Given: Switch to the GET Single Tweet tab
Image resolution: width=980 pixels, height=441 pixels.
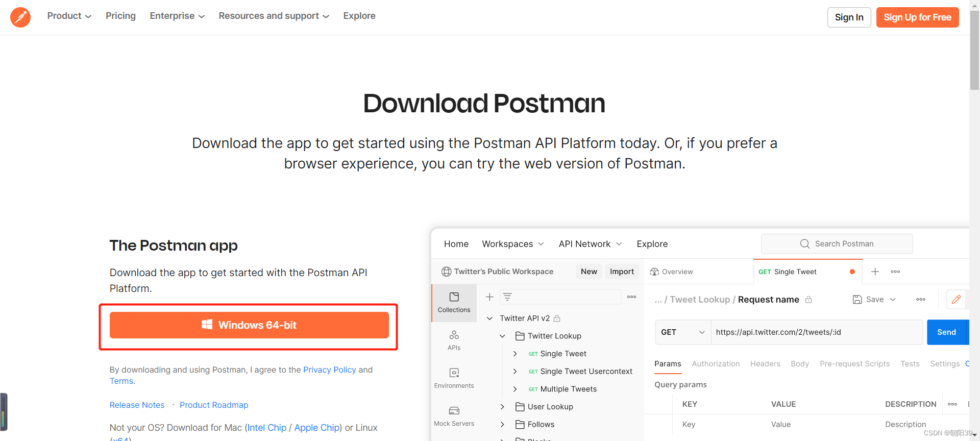Looking at the screenshot, I should click(806, 272).
